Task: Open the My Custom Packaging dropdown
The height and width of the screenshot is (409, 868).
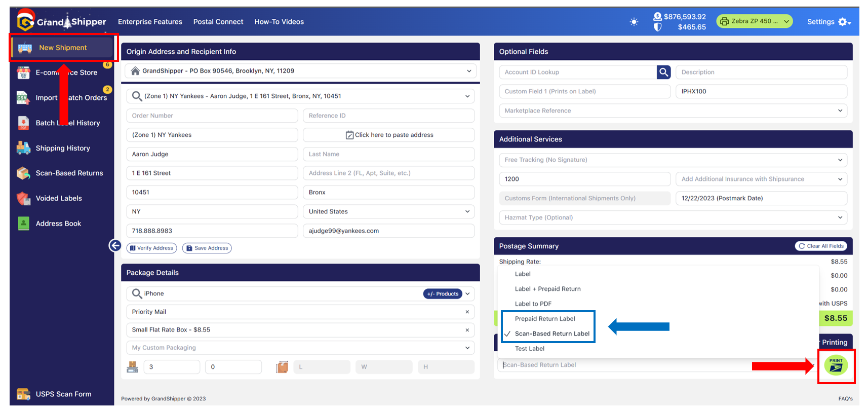Action: pyautogui.click(x=300, y=348)
